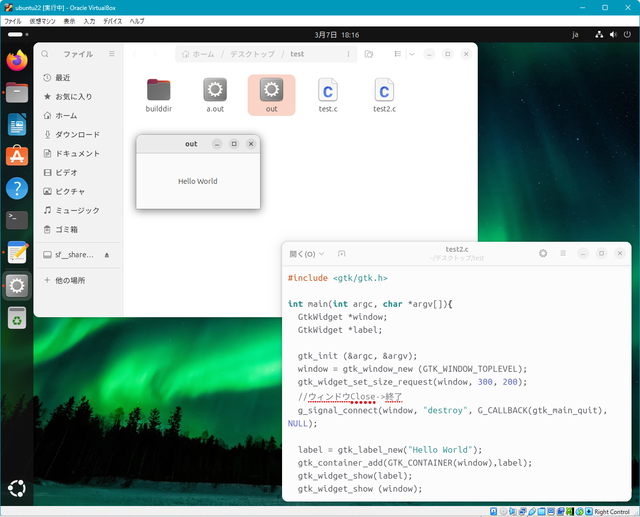Open the Files sidebar hamburger menu
Image resolution: width=640 pixels, height=517 pixels.
[x=112, y=54]
